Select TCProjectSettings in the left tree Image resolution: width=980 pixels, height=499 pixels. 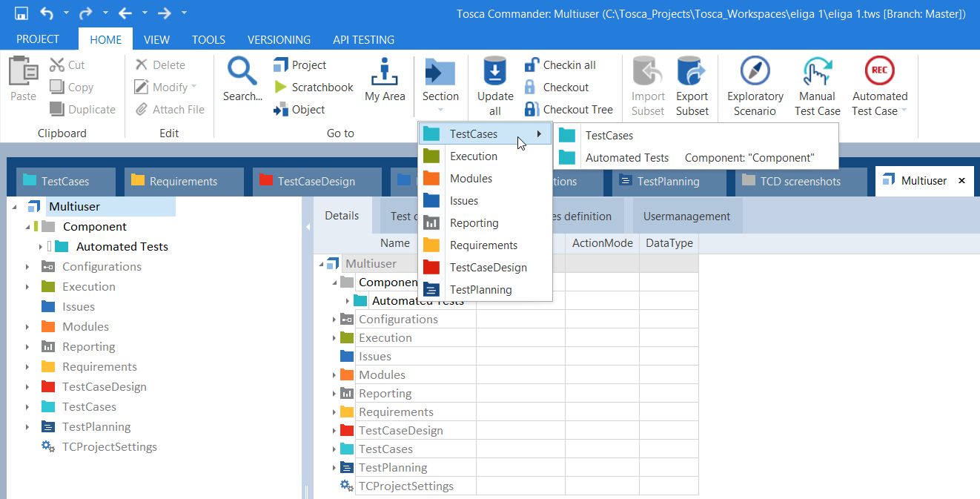[x=109, y=447]
